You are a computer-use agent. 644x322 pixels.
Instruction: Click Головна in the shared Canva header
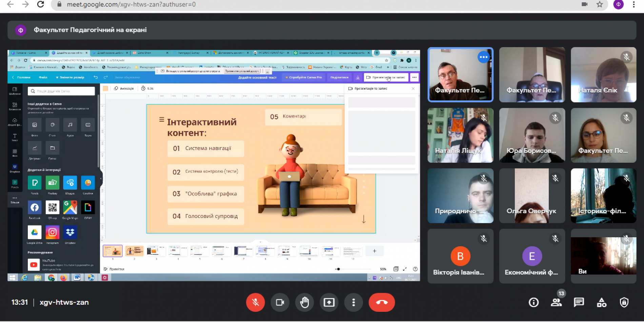click(x=22, y=77)
